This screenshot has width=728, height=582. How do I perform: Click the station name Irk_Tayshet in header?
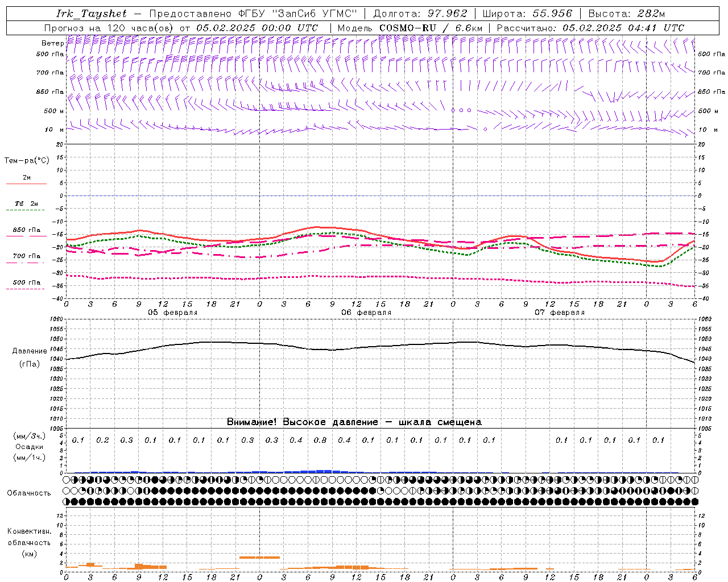[92, 14]
